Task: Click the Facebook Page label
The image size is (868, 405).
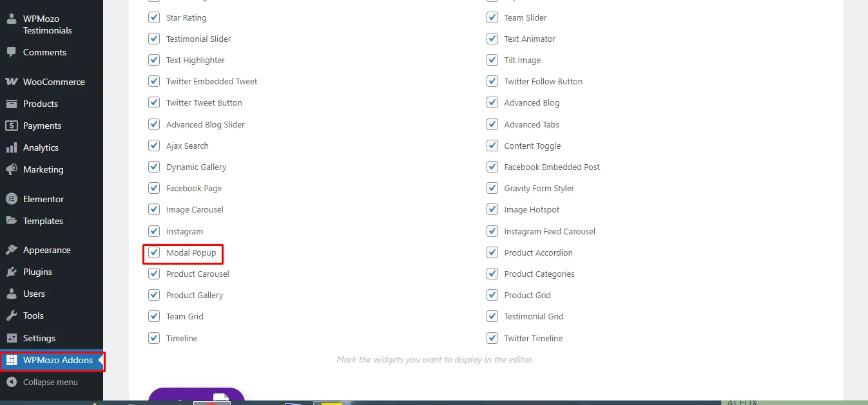Action: coord(194,188)
